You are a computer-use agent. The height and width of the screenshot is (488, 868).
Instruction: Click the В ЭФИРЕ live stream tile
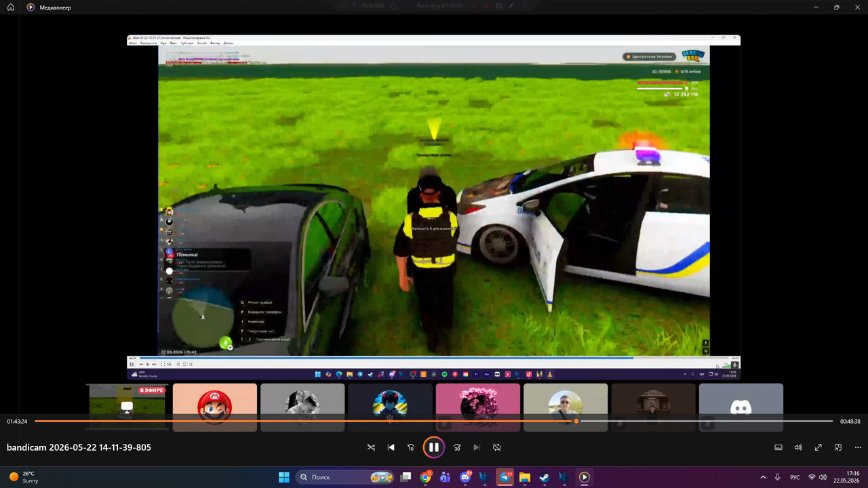(x=127, y=407)
